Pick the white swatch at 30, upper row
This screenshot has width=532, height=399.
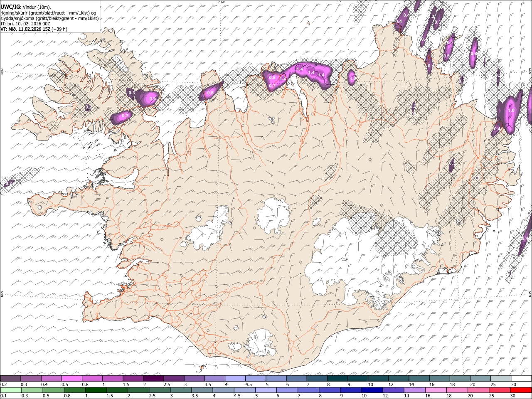[521, 379]
